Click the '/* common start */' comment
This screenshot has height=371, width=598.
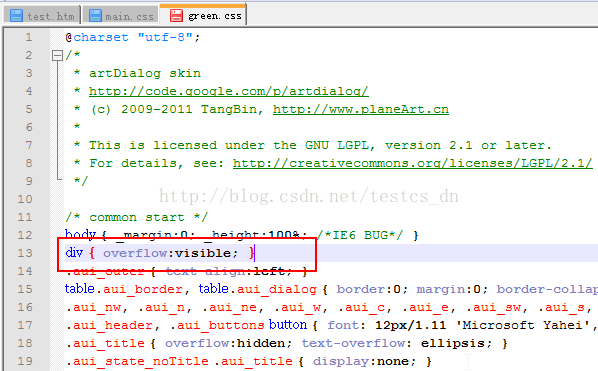click(x=137, y=217)
